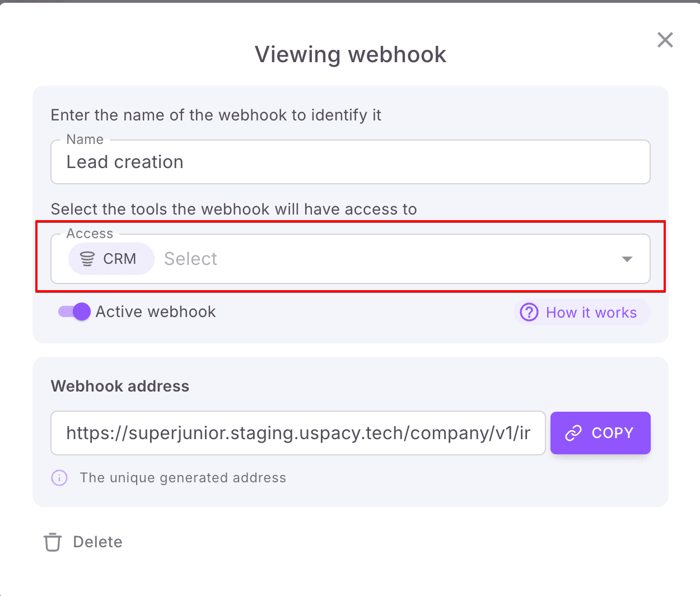Close the Viewing webhook dialog
The width and height of the screenshot is (700, 596).
[x=665, y=40]
